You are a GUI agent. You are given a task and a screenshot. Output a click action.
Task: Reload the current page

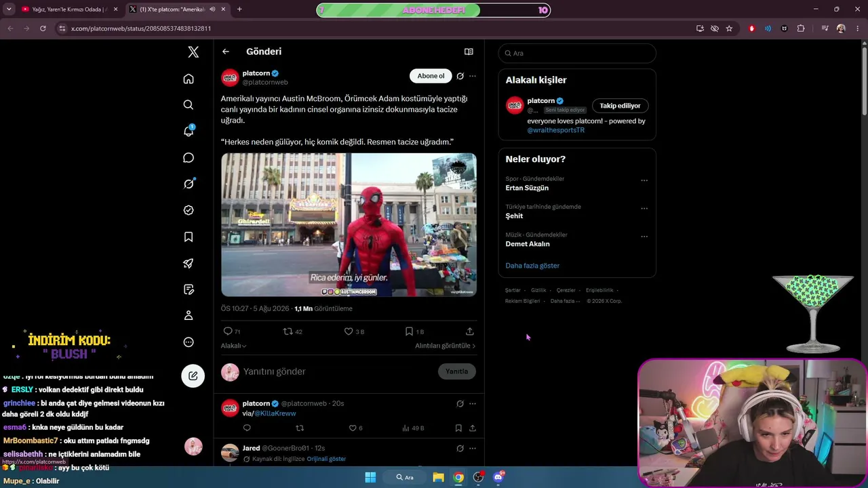(x=43, y=28)
